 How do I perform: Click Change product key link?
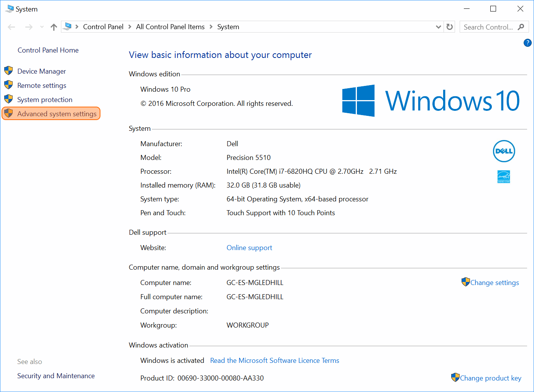click(491, 378)
